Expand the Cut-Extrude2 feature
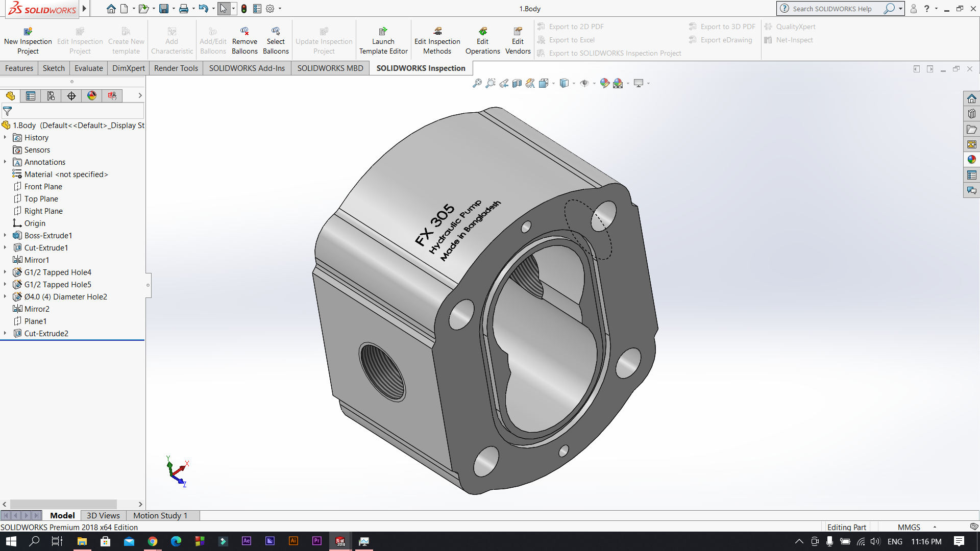This screenshot has height=551, width=980. pos(5,333)
